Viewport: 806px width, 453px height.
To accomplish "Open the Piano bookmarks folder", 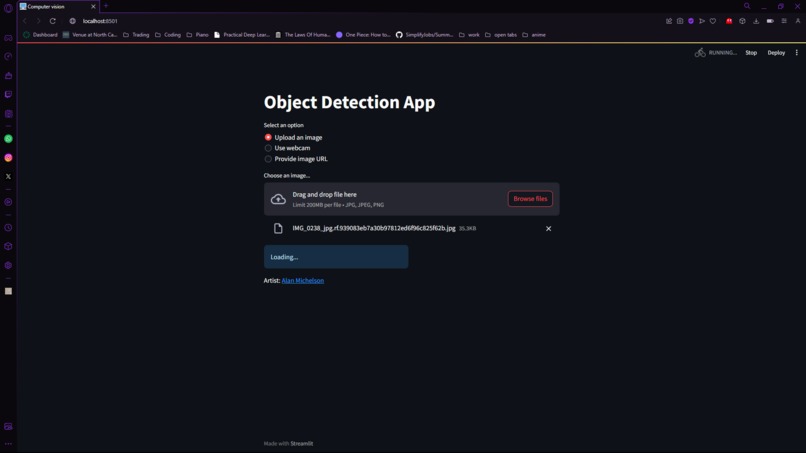I will 197,35.
